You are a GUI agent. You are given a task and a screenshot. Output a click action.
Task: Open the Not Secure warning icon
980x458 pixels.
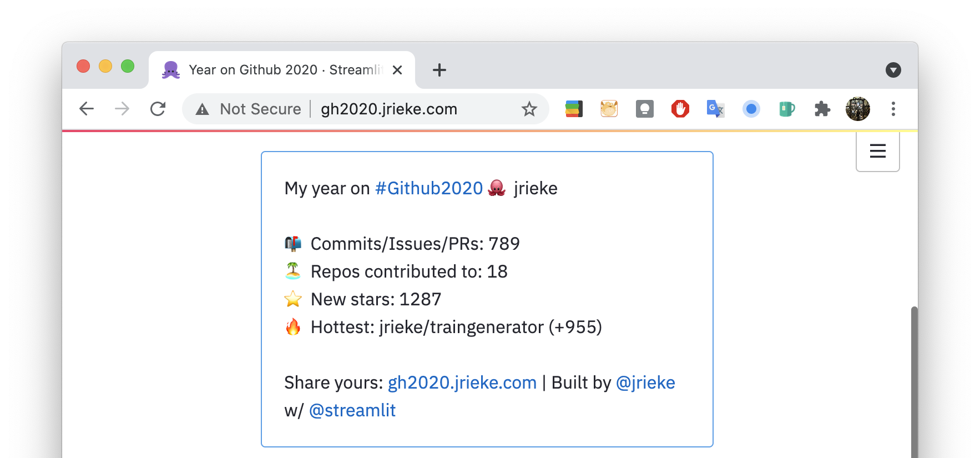pos(203,109)
